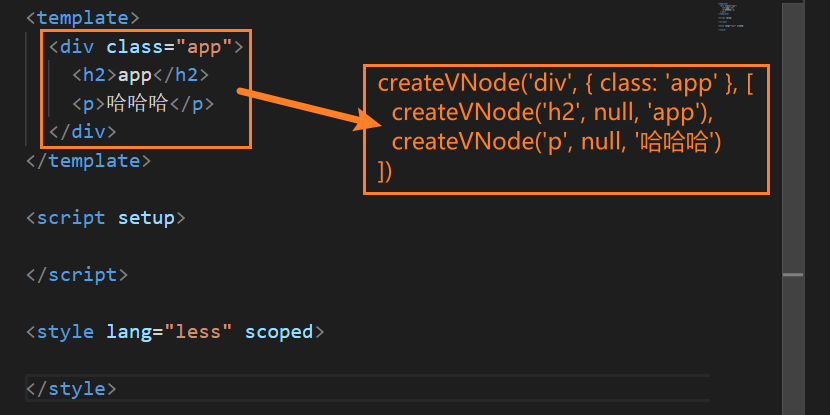Click the p 哈哈哈 paragraph line
This screenshot has width=830, height=415.
click(143, 104)
